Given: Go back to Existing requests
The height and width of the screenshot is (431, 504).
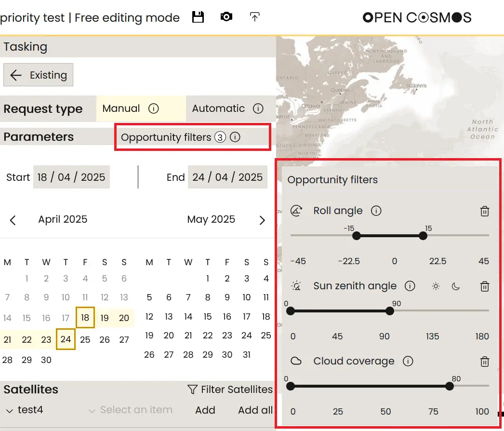Looking at the screenshot, I should pyautogui.click(x=39, y=75).
